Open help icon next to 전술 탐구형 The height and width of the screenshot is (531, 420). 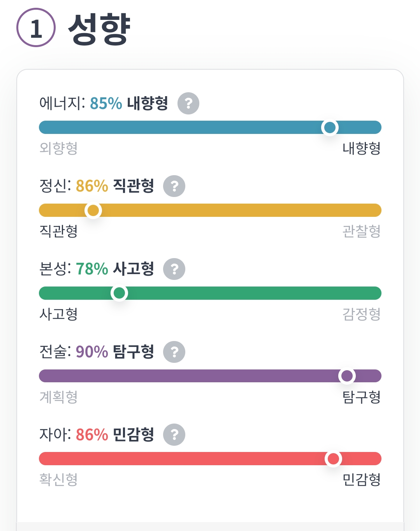[x=174, y=352]
